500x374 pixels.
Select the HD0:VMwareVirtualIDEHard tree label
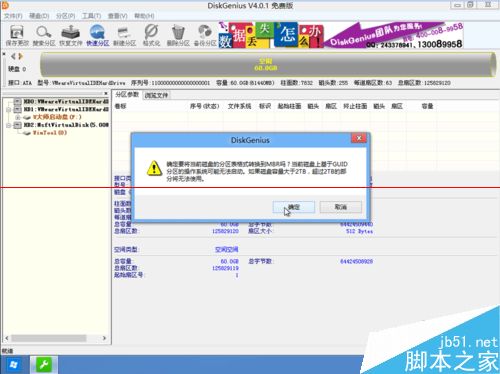[x=66, y=101]
